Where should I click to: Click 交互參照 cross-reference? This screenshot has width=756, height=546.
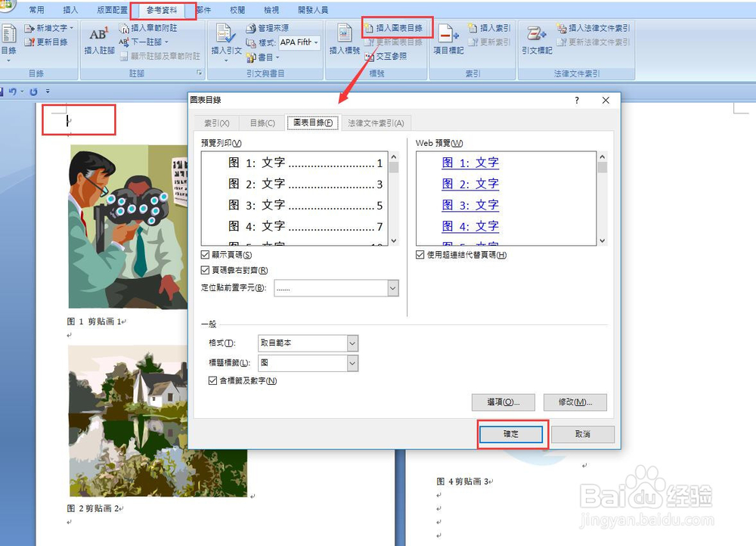(x=386, y=57)
